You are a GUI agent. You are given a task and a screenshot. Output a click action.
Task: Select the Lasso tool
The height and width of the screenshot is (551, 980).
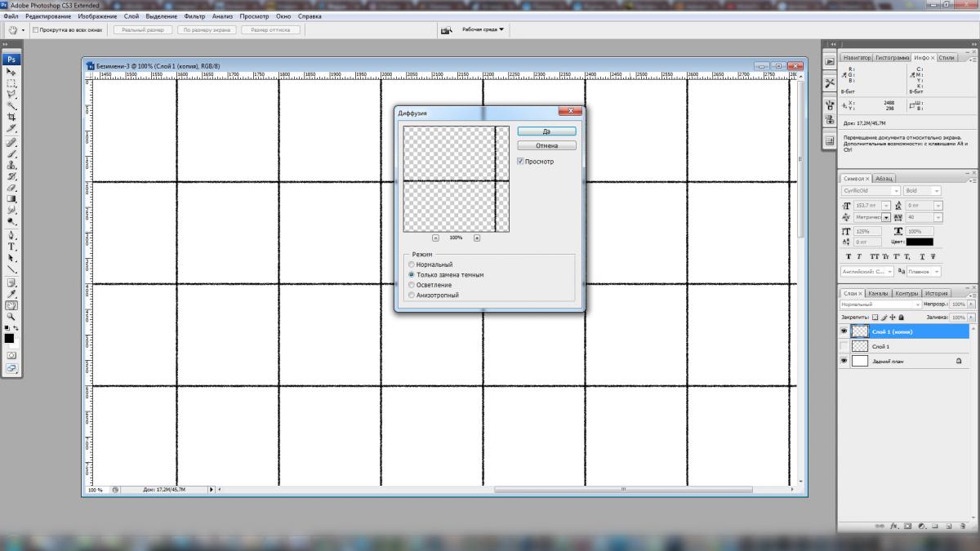(x=11, y=95)
